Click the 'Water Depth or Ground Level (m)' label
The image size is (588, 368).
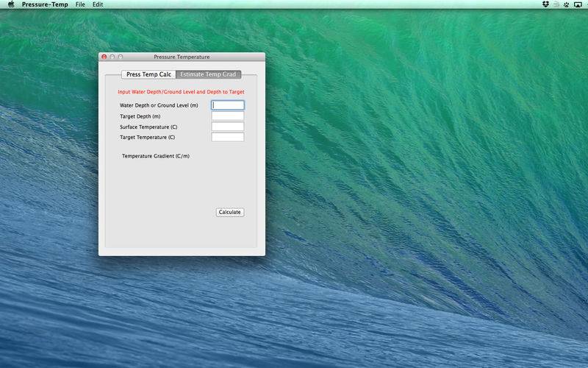159,105
